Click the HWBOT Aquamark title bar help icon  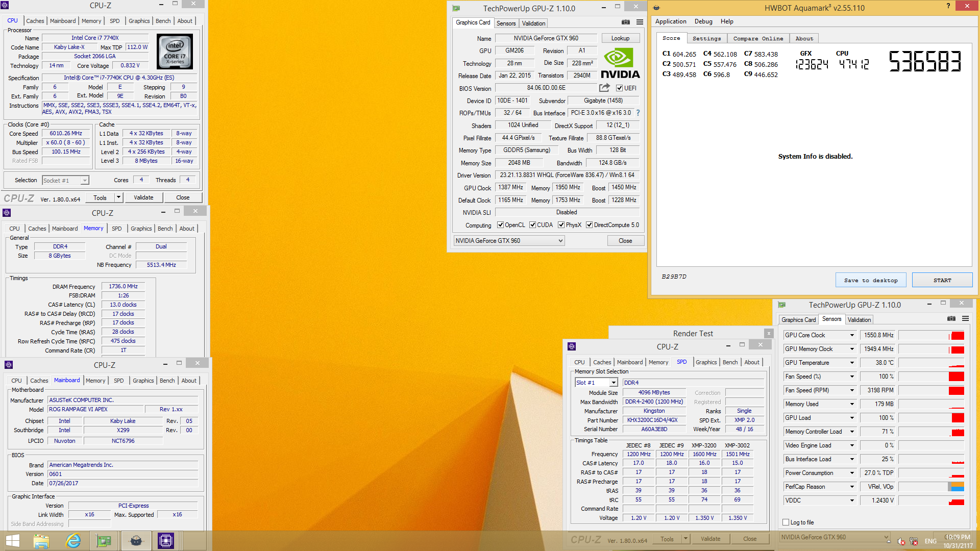pyautogui.click(x=948, y=6)
